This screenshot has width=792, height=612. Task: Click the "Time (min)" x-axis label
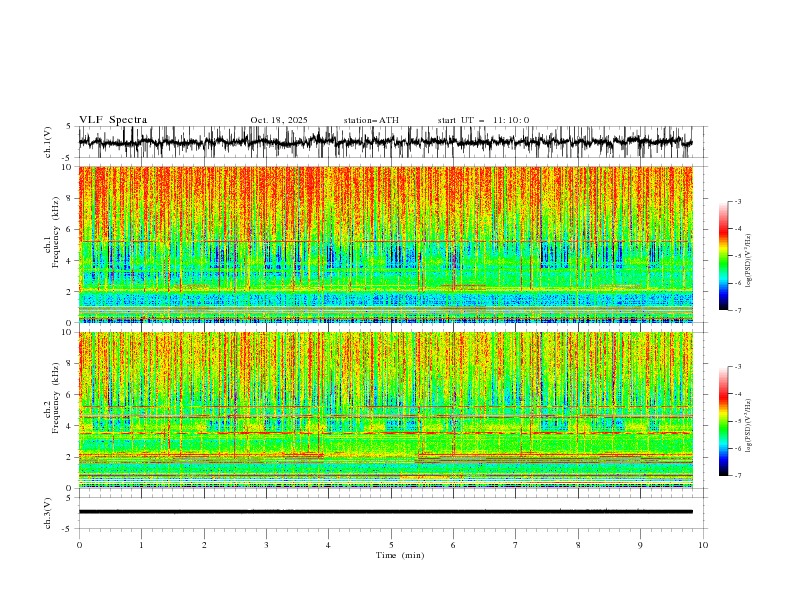click(400, 555)
